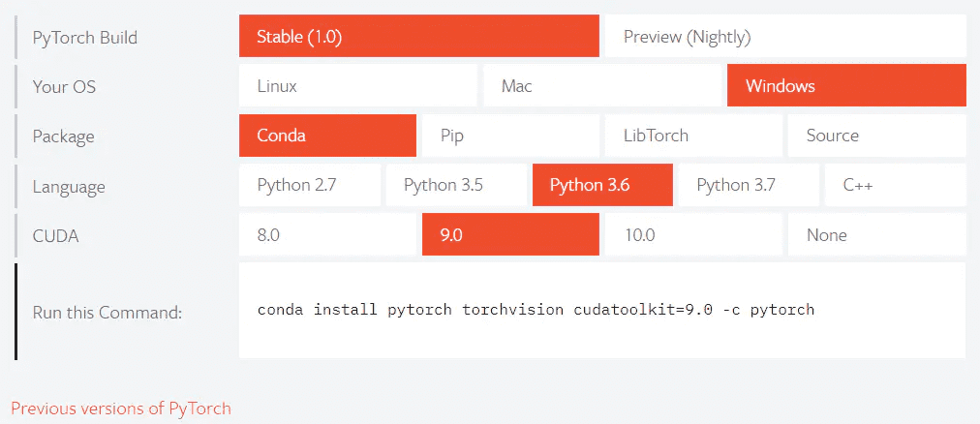The image size is (980, 424).
Task: Select None for CUDA
Action: (x=877, y=235)
